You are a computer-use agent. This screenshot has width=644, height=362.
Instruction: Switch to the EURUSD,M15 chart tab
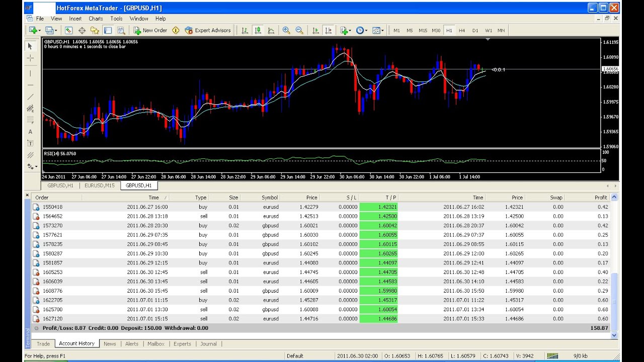pos(100,186)
